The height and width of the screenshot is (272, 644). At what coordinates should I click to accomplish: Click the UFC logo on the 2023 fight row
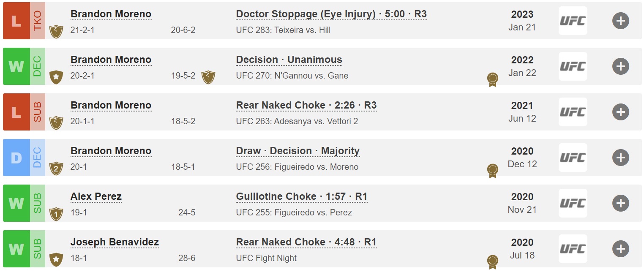click(573, 21)
